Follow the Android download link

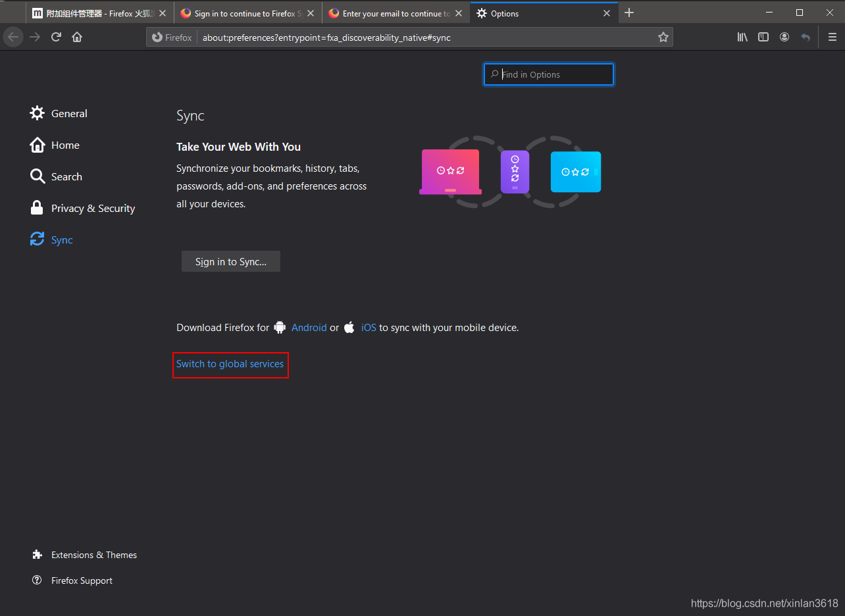(309, 327)
